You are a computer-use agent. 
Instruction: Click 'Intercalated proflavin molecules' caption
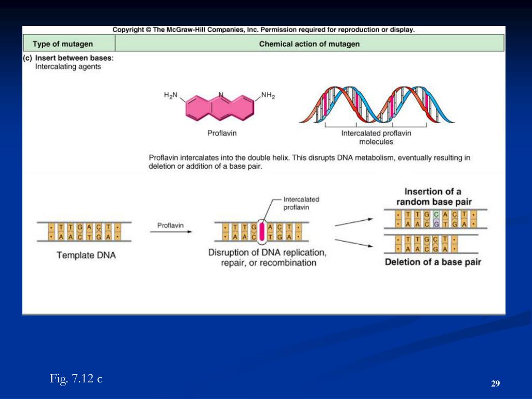(x=376, y=137)
